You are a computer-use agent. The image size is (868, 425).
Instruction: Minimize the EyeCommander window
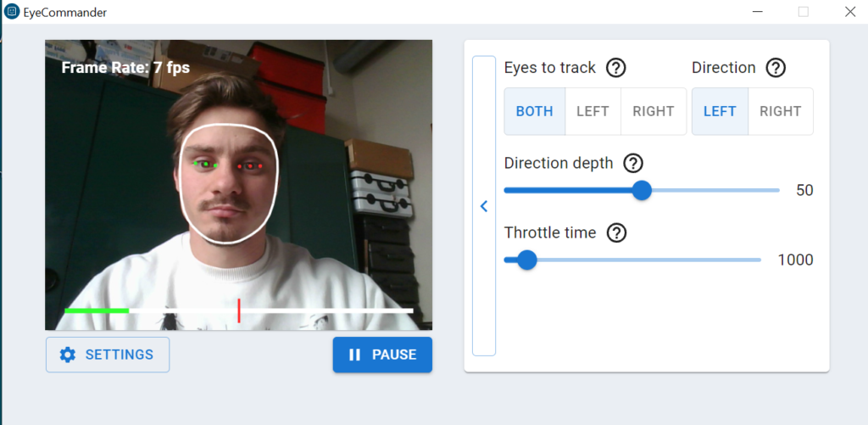click(758, 12)
